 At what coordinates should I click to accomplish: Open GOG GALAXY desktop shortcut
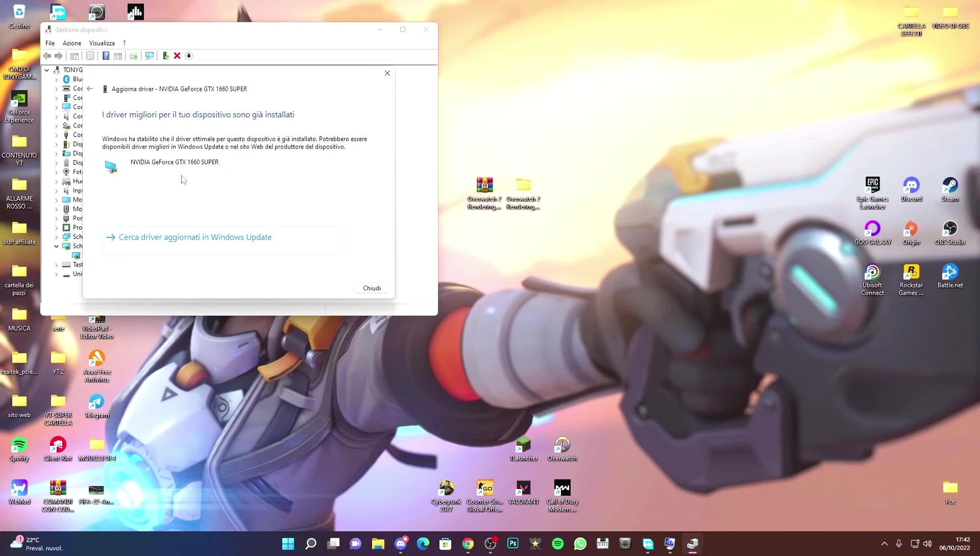[872, 233]
